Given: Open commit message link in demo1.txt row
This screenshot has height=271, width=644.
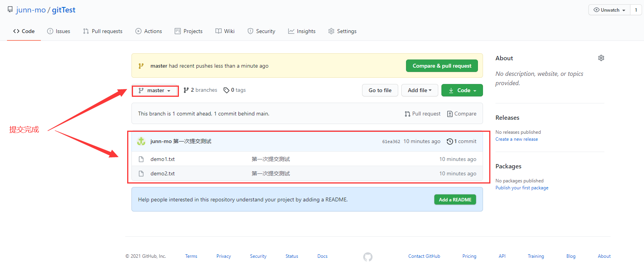Looking at the screenshot, I should pos(271,159).
